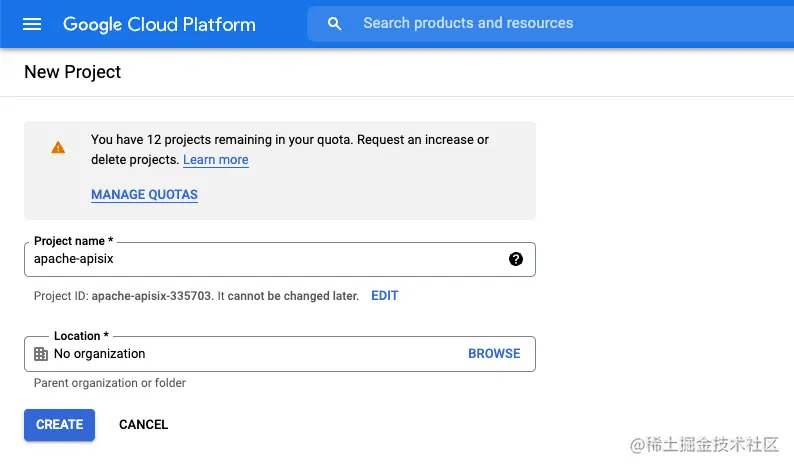794x469 pixels.
Task: Click the search magnifier icon
Action: 335,23
